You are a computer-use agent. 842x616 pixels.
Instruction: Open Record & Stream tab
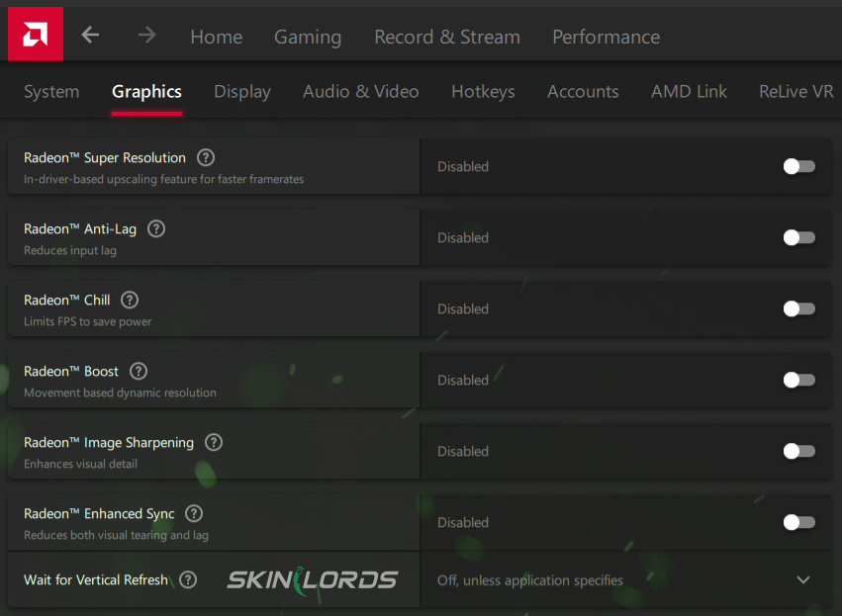point(447,37)
